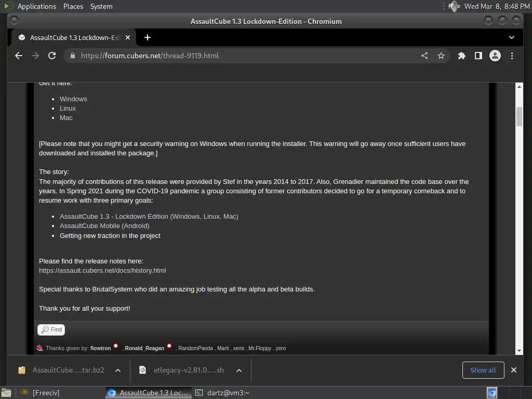Open the extensions puzzle icon
The height and width of the screenshot is (399, 532).
[x=462, y=56]
